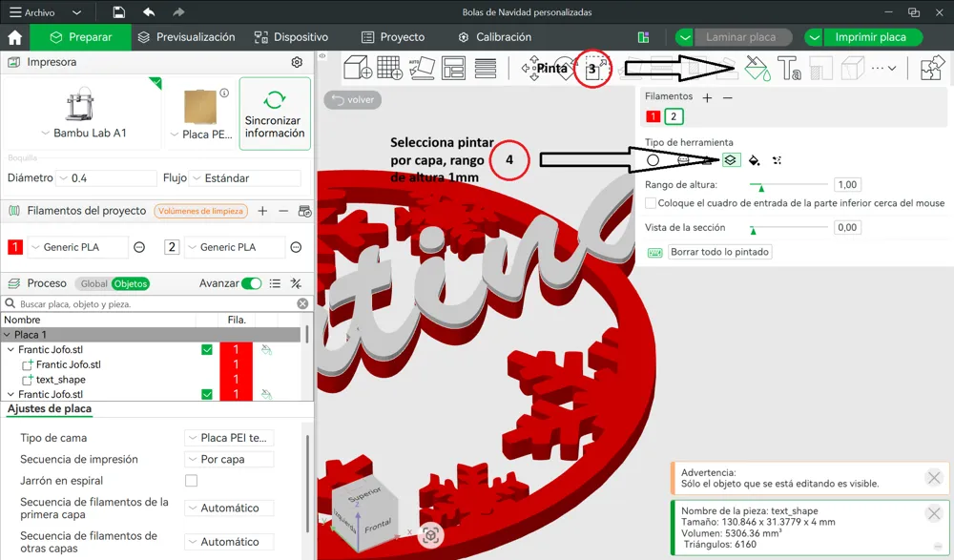Click the Sincronizar información button
The width and height of the screenshot is (954, 560).
[275, 114]
